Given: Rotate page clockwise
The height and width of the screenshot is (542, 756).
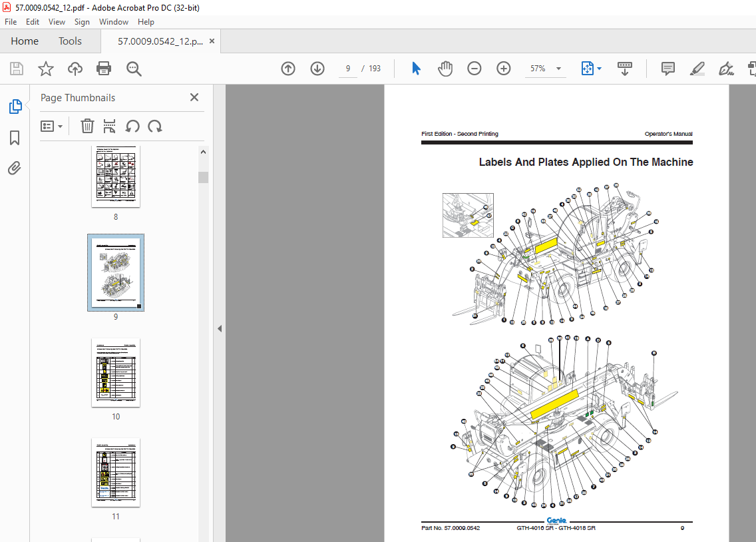Looking at the screenshot, I should [155, 127].
